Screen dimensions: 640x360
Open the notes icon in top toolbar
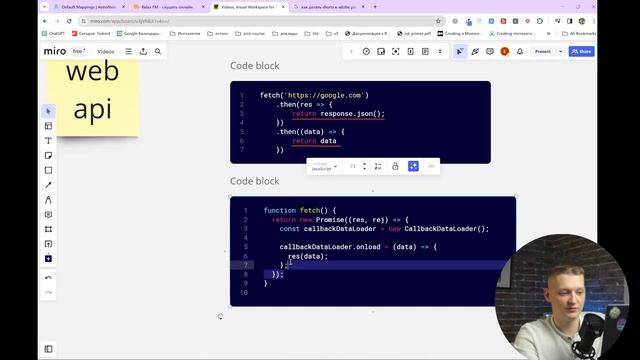click(425, 51)
